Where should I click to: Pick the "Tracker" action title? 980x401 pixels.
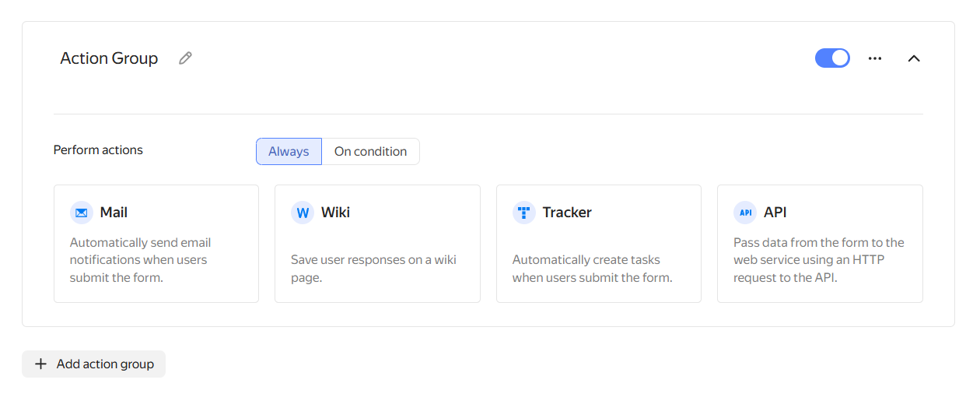click(567, 213)
